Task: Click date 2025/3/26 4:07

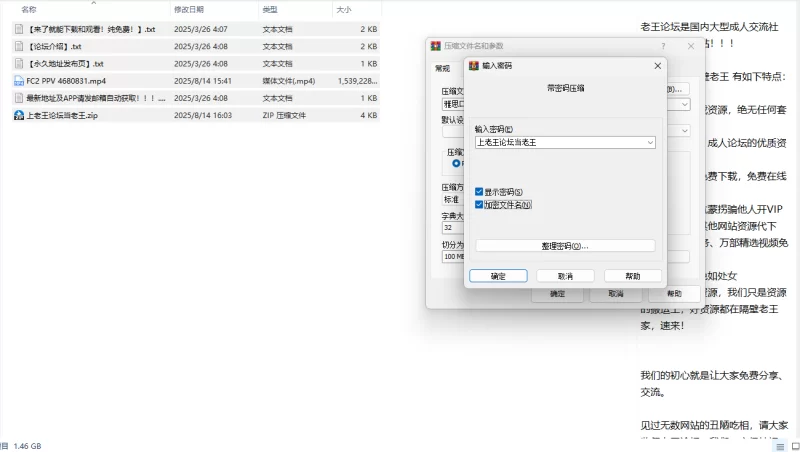Action: [x=201, y=30]
